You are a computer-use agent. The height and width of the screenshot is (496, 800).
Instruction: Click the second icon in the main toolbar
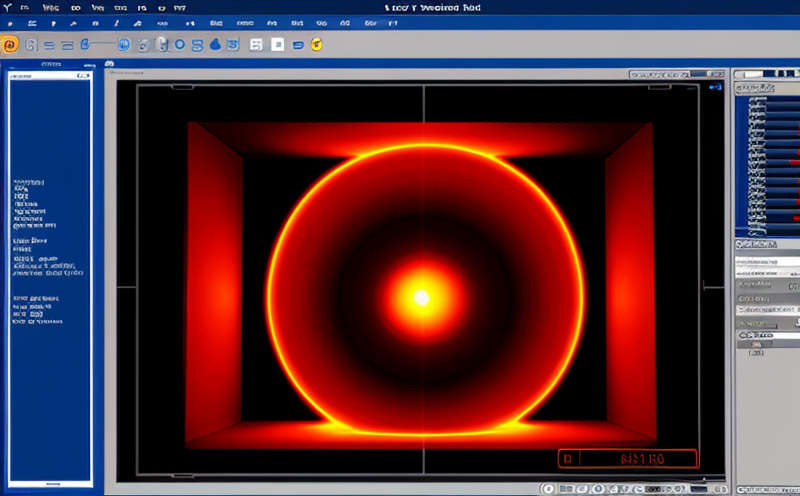point(31,44)
